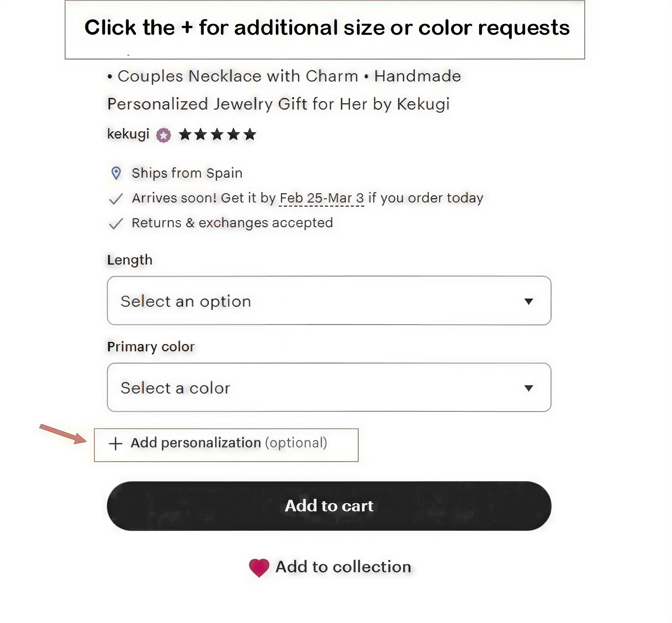Click the Ships from Spain text
Image resolution: width=672 pixels, height=623 pixels.
click(x=187, y=173)
